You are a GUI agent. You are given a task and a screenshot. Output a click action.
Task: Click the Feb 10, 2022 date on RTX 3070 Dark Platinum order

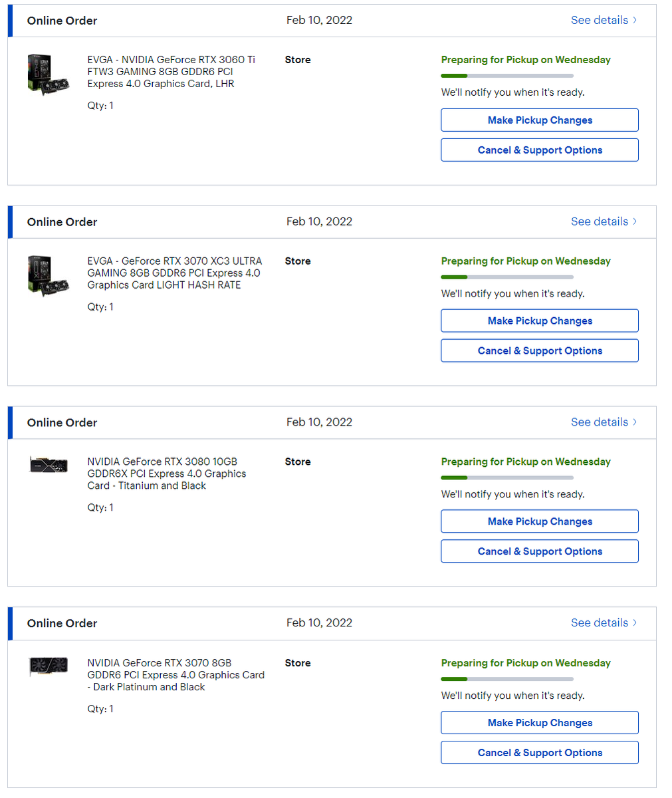click(319, 623)
